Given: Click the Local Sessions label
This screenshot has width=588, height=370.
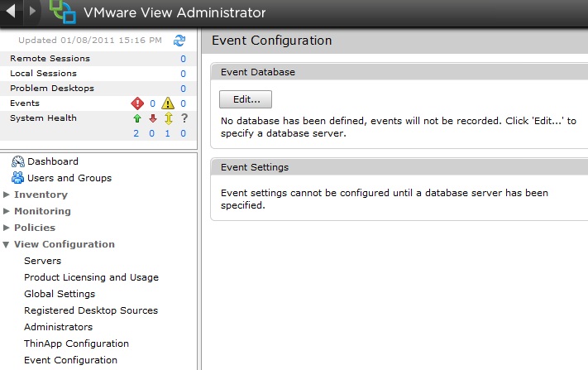Looking at the screenshot, I should 43,73.
